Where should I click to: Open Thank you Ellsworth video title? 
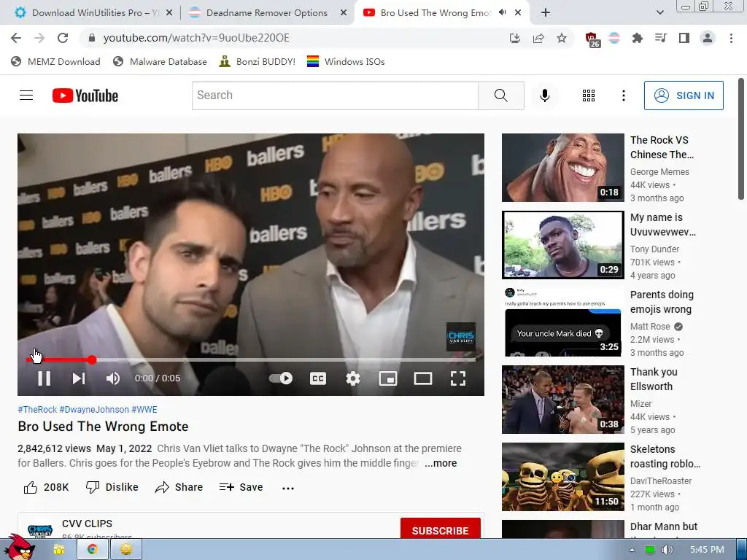pyautogui.click(x=654, y=379)
